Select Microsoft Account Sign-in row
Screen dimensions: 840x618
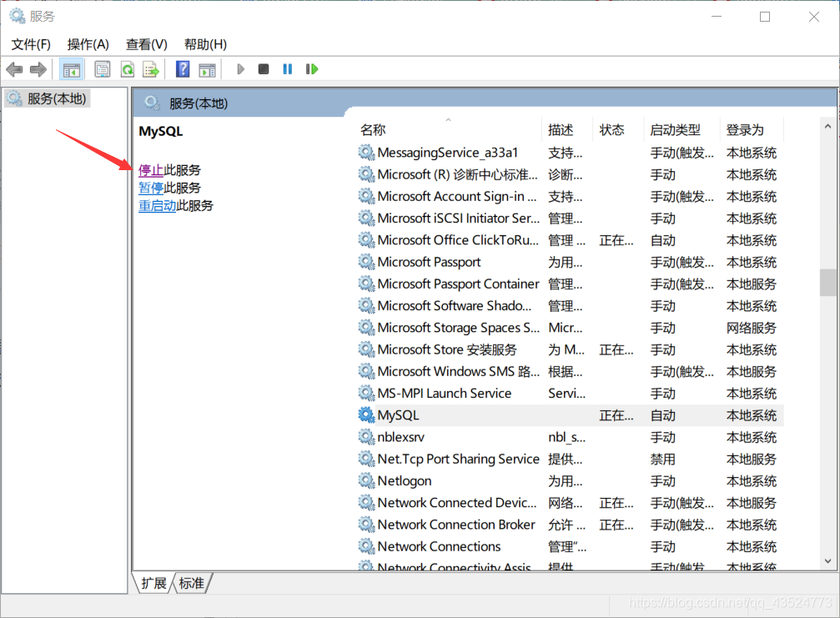pos(570,196)
